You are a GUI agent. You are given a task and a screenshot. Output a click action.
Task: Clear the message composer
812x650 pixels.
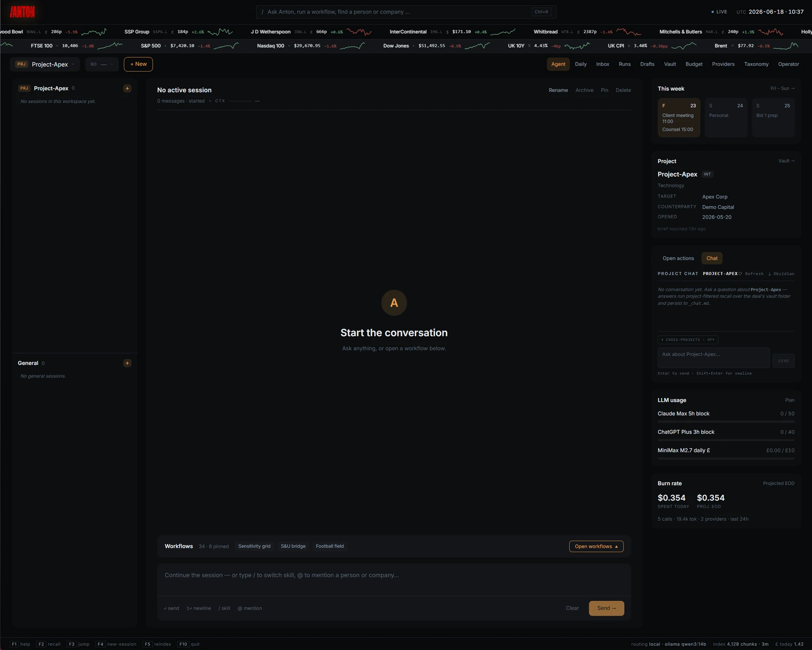click(x=572, y=608)
